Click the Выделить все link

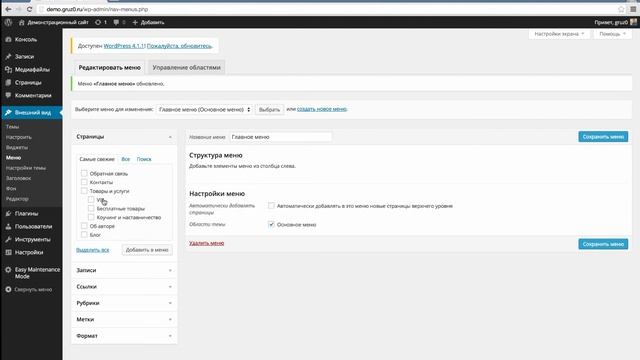coord(93,250)
